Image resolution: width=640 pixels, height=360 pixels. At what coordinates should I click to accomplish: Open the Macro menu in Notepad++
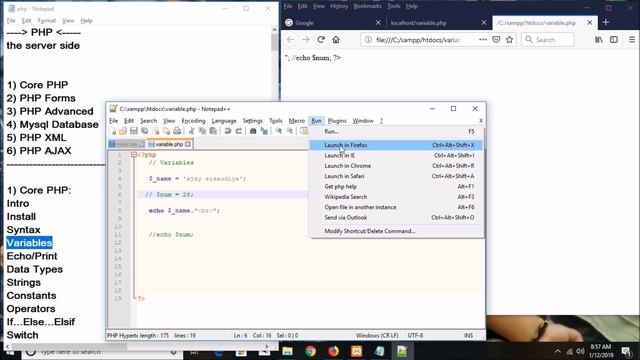[x=297, y=121]
